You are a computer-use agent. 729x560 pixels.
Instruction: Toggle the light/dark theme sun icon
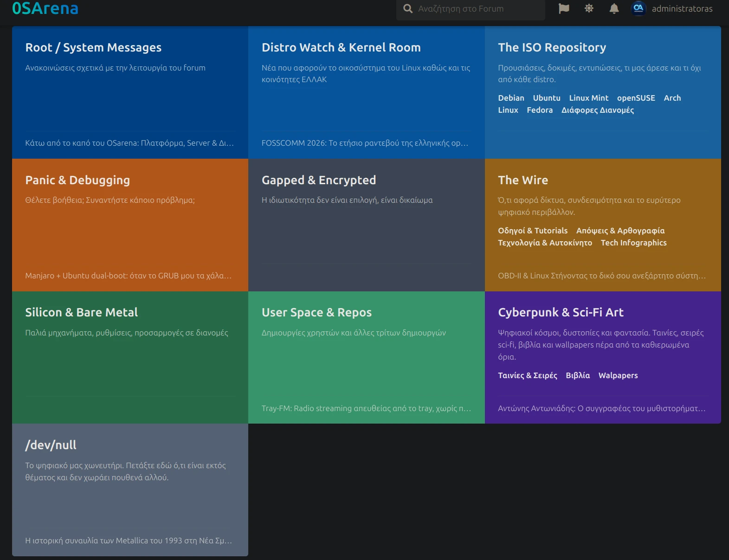click(x=589, y=8)
